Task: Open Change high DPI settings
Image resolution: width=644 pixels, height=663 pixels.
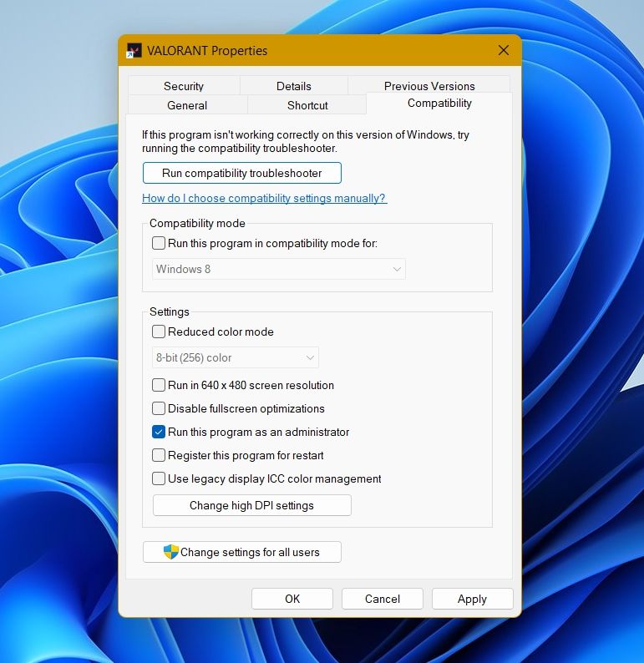Action: 251,505
